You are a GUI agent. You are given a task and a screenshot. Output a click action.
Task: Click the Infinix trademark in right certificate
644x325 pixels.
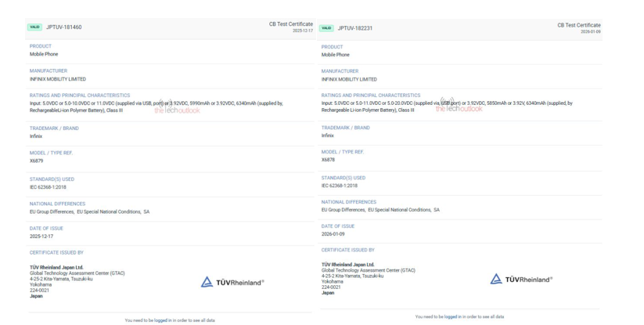(327, 135)
